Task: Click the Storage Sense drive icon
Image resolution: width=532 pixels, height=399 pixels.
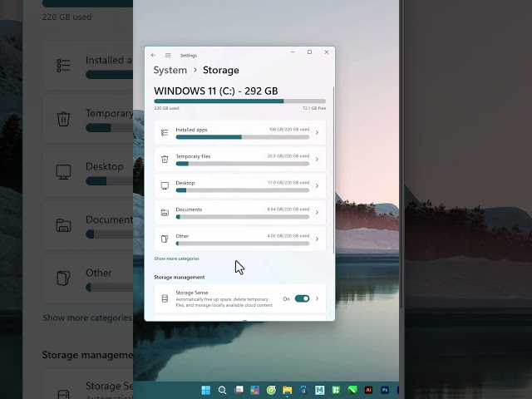Action: coord(165,298)
